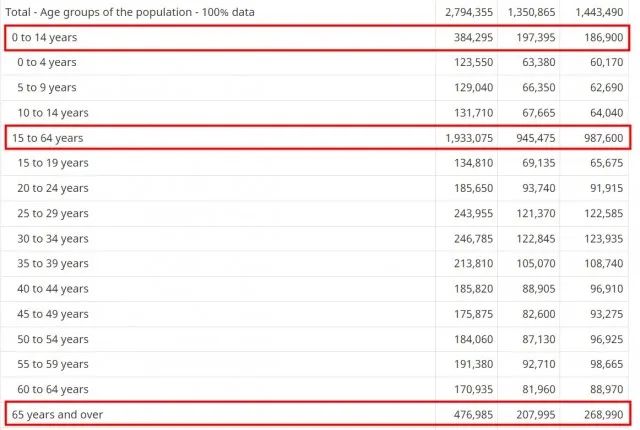Image resolution: width=640 pixels, height=430 pixels.
Task: Click the 476,985 cell for 65 years and over
Action: [473, 415]
